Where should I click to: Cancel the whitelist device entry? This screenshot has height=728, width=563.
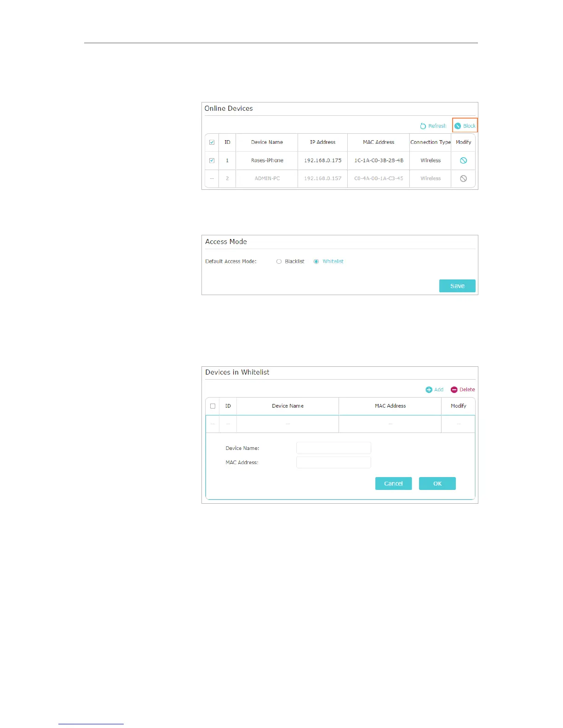(x=393, y=483)
